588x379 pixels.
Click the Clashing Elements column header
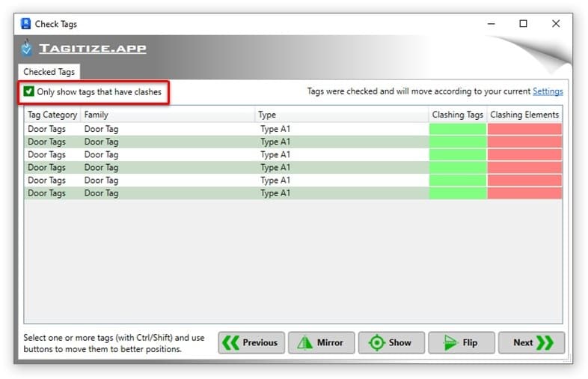[524, 115]
